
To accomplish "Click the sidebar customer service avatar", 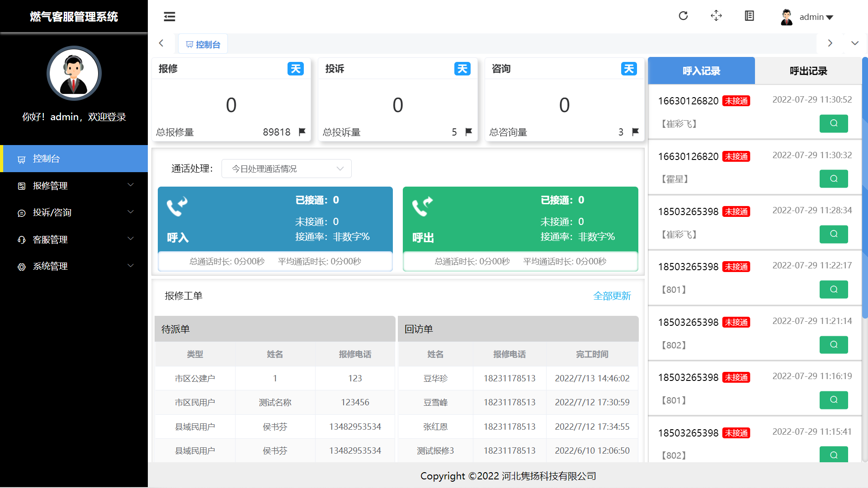I will 74,73.
